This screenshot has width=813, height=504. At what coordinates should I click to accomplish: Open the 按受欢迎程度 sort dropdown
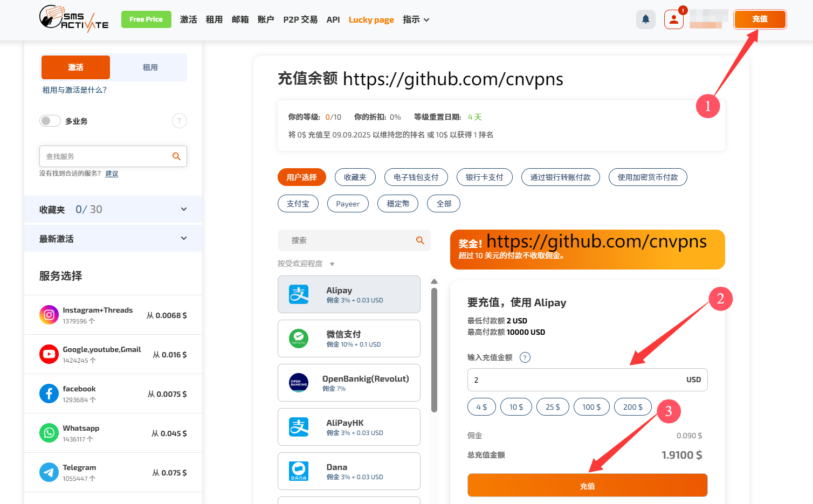coord(306,264)
